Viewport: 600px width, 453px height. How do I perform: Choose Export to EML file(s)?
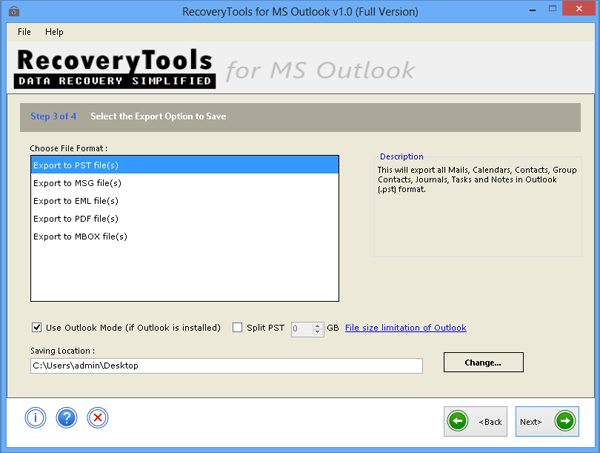(x=184, y=201)
